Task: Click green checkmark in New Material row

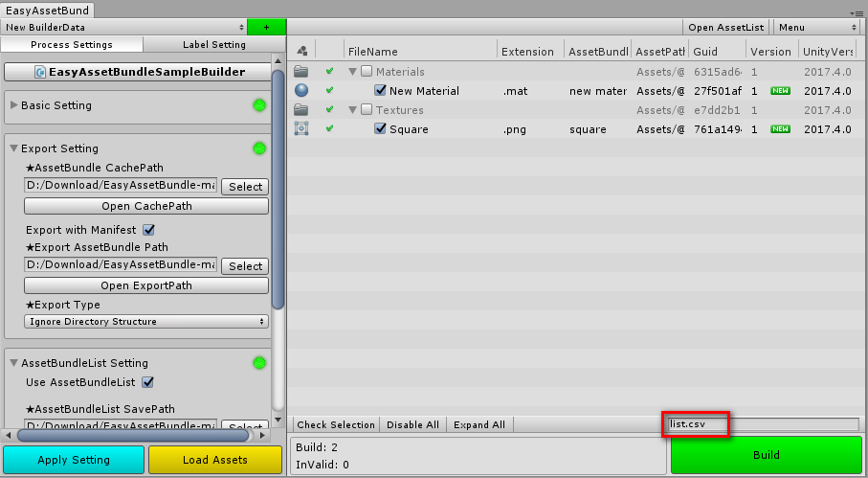Action: [329, 90]
